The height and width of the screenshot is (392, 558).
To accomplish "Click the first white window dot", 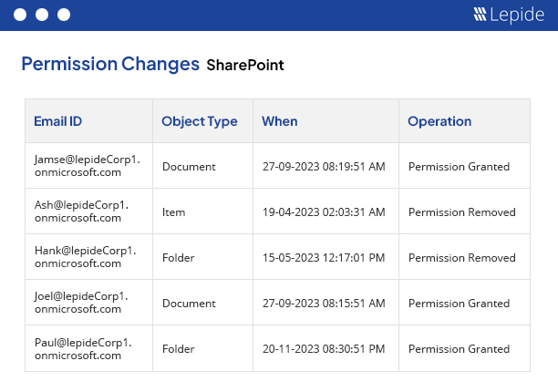I will pos(19,15).
